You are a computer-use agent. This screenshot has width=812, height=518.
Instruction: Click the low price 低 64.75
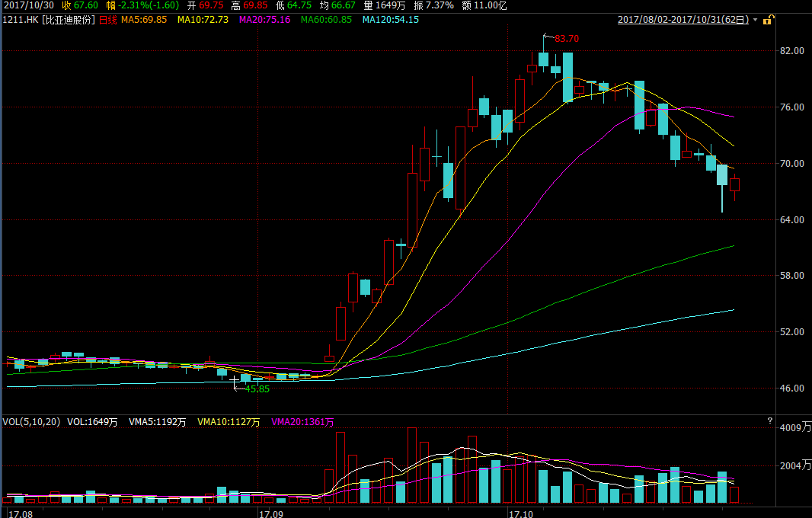pyautogui.click(x=293, y=5)
